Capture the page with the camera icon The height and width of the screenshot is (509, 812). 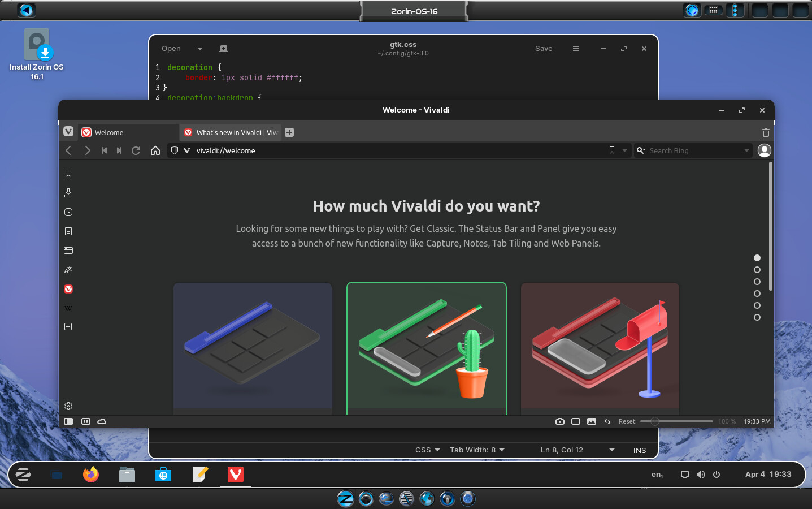560,421
